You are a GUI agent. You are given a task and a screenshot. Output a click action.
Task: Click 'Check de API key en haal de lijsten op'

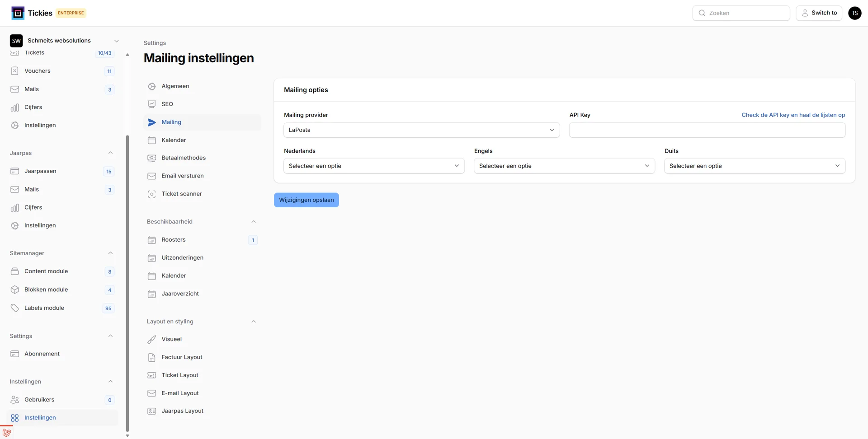point(793,115)
